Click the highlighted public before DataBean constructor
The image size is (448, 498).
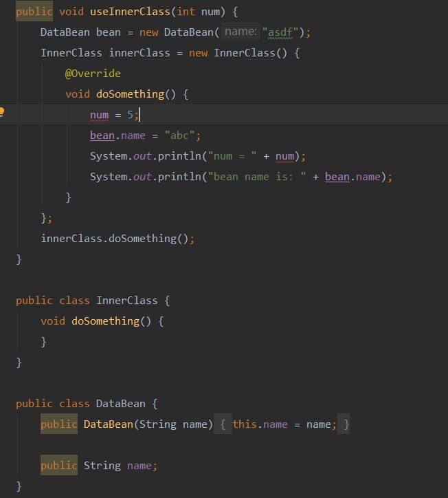(x=59, y=424)
